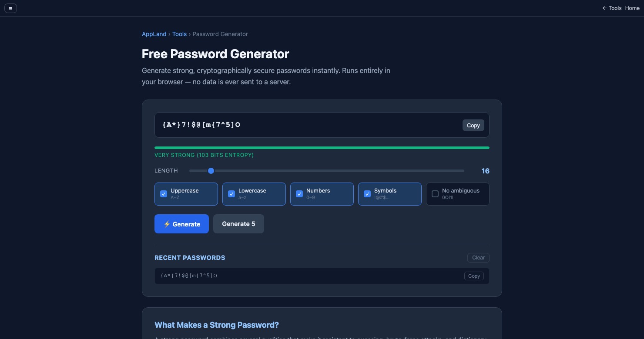Enable the No ambiguous characters option
Image resolution: width=644 pixels, height=339 pixels.
pos(435,194)
